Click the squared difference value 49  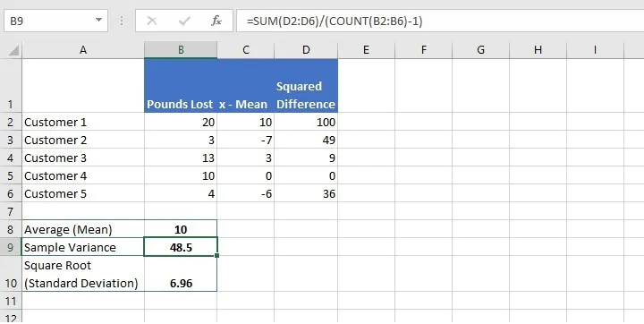pos(306,140)
